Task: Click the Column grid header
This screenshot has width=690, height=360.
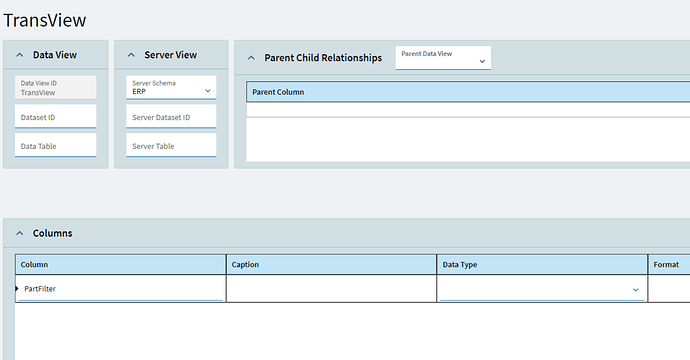Action: (121, 264)
